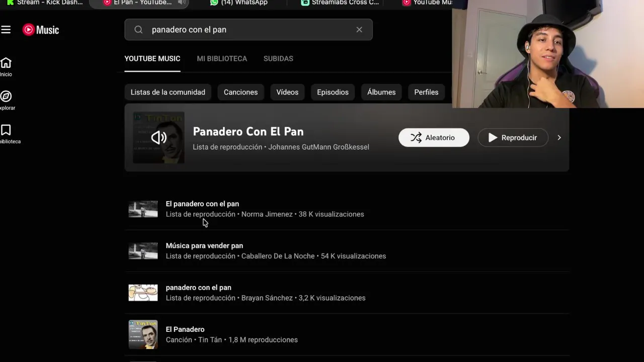The image size is (644, 362).
Task: Click the Brayan Sánchez playlist thumbnail
Action: pyautogui.click(x=143, y=293)
